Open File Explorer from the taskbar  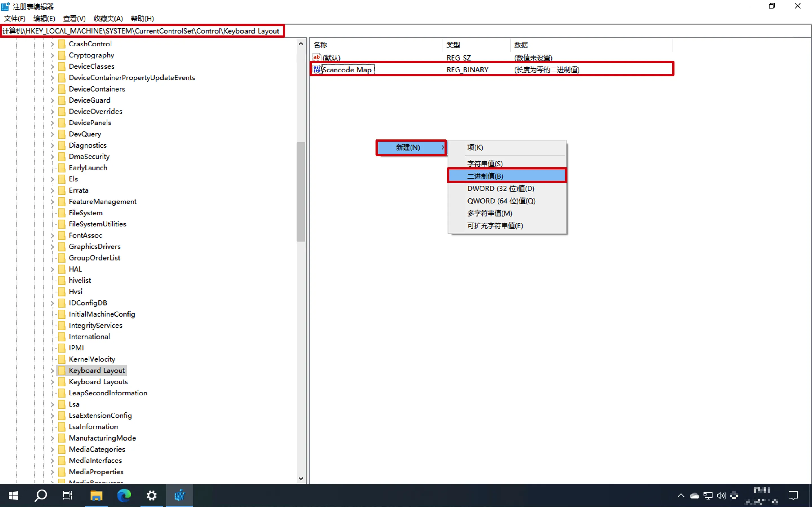pyautogui.click(x=96, y=495)
